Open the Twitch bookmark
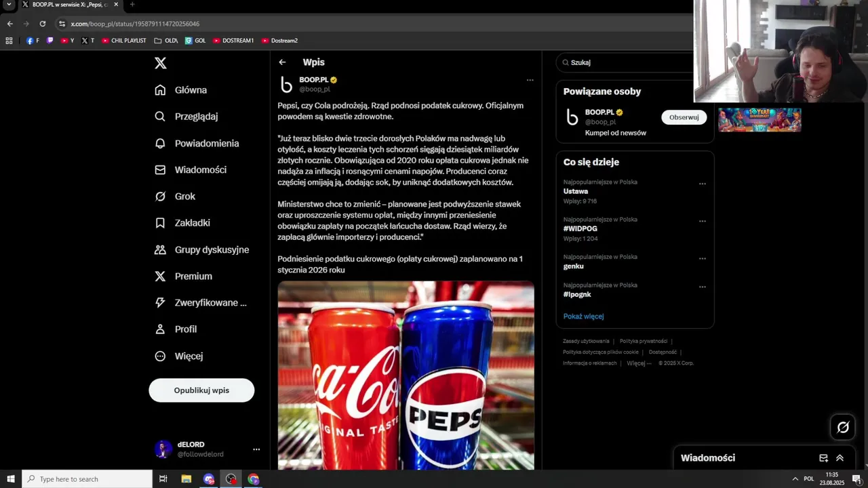868x488 pixels. (50, 41)
